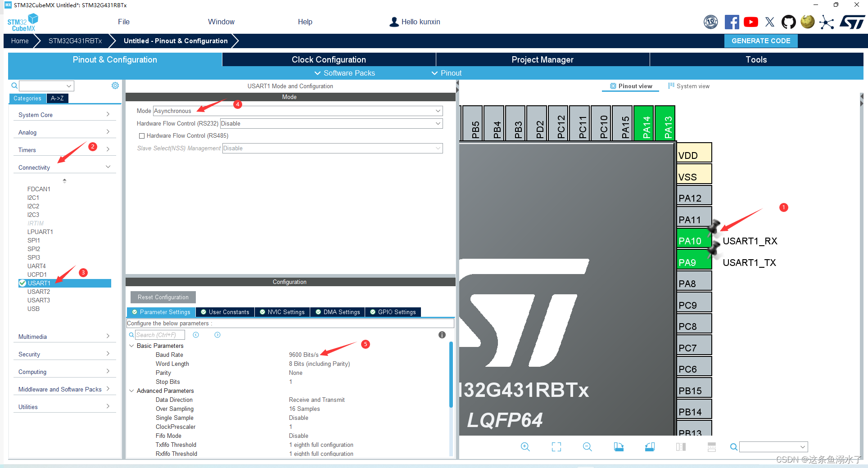Click the Reset Configuration button
The height and width of the screenshot is (468, 868).
[x=163, y=297]
